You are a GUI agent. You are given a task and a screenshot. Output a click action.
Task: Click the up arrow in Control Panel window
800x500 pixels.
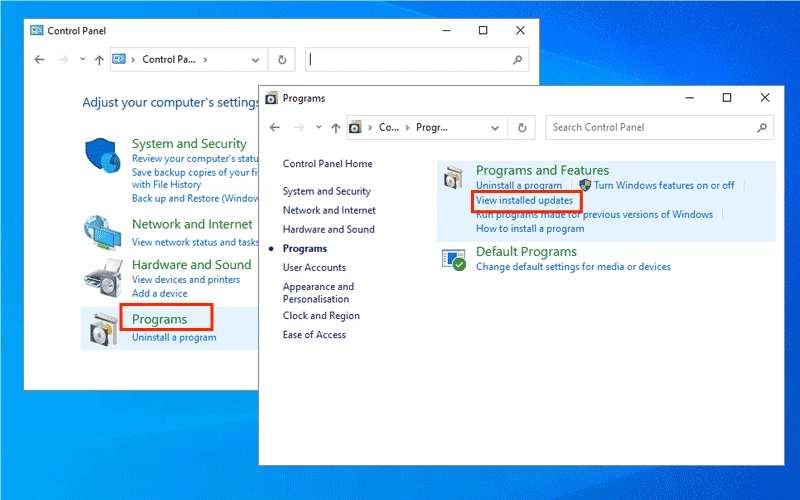(x=99, y=60)
